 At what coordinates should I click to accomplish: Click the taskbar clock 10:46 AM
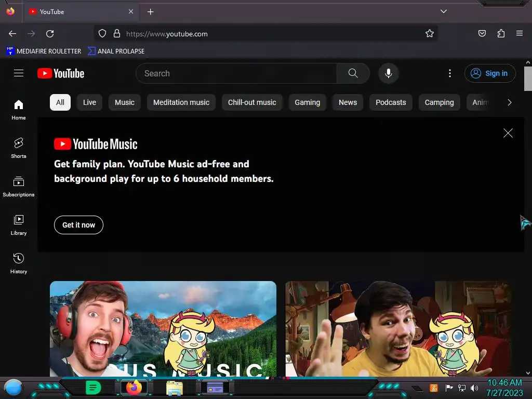tap(504, 383)
